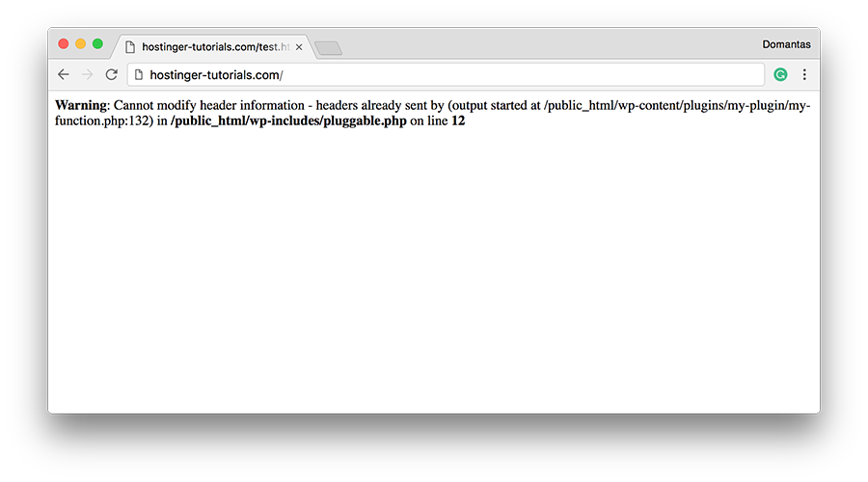This screenshot has height=482, width=868.
Task: Click the forward navigation arrow
Action: coord(88,74)
